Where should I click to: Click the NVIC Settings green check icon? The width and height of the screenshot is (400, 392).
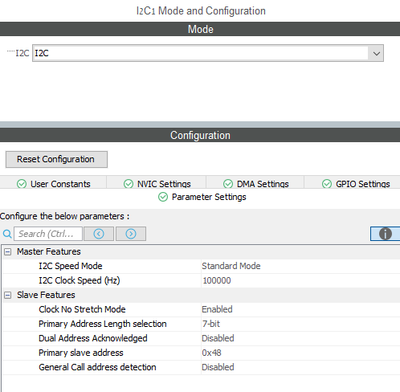pos(128,184)
